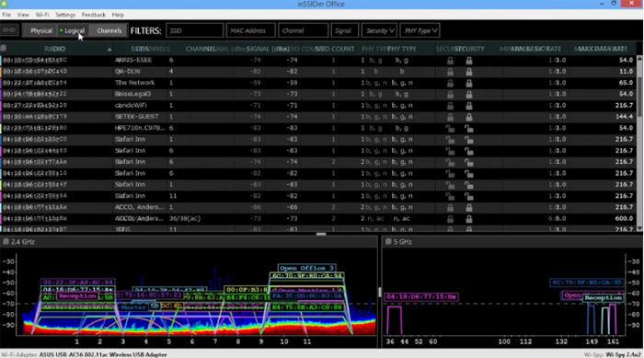The width and height of the screenshot is (644, 358).
Task: Click the Reception label in the 5 GHz graph
Action: (604, 297)
